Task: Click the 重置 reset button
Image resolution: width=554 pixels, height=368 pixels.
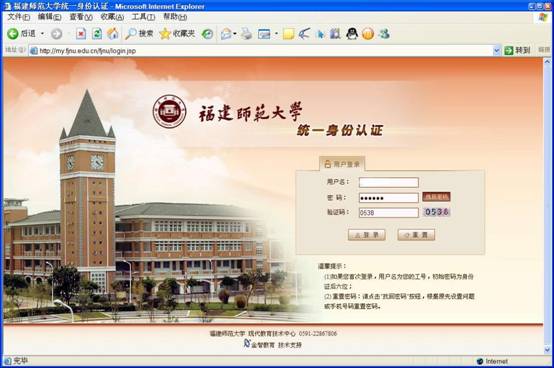Action: pos(416,235)
